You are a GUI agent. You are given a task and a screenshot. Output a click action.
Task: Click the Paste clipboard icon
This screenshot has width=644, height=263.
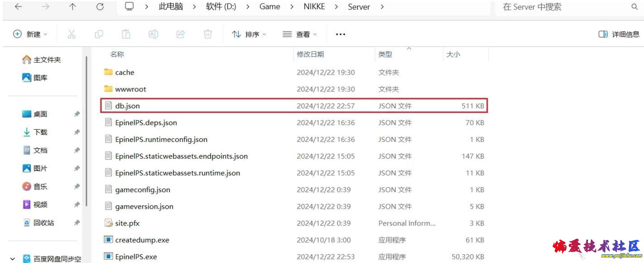pos(126,34)
